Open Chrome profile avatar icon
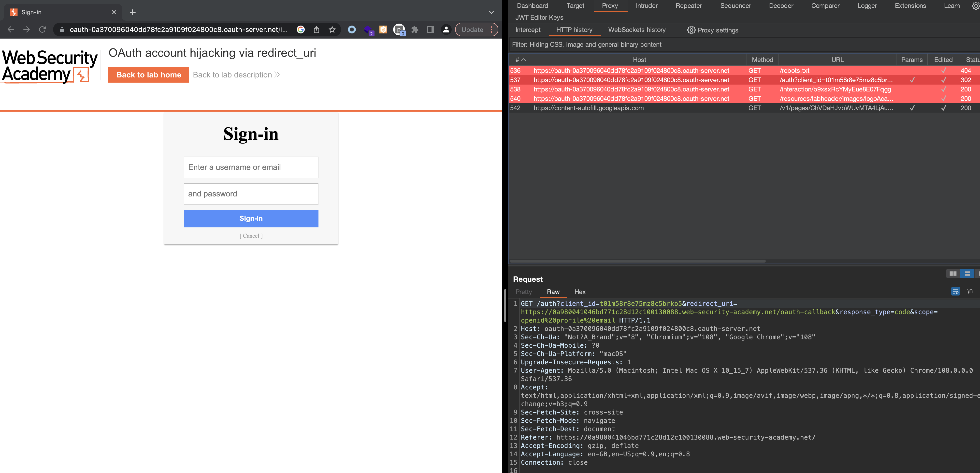This screenshot has width=980, height=473. (446, 30)
